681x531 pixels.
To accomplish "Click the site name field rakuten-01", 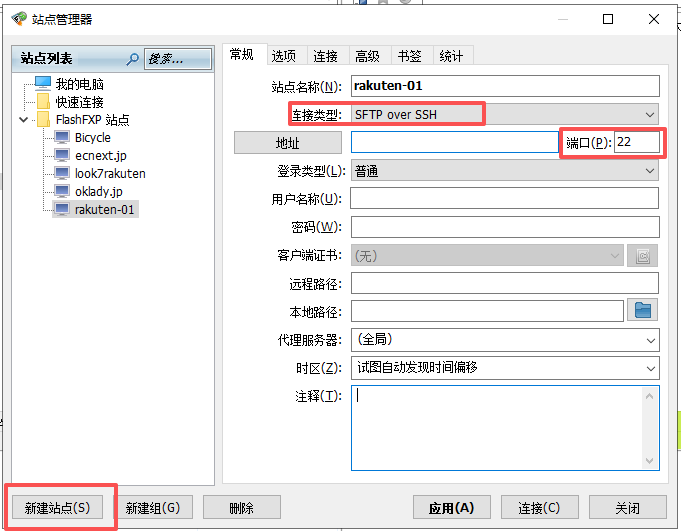I will tap(505, 86).
